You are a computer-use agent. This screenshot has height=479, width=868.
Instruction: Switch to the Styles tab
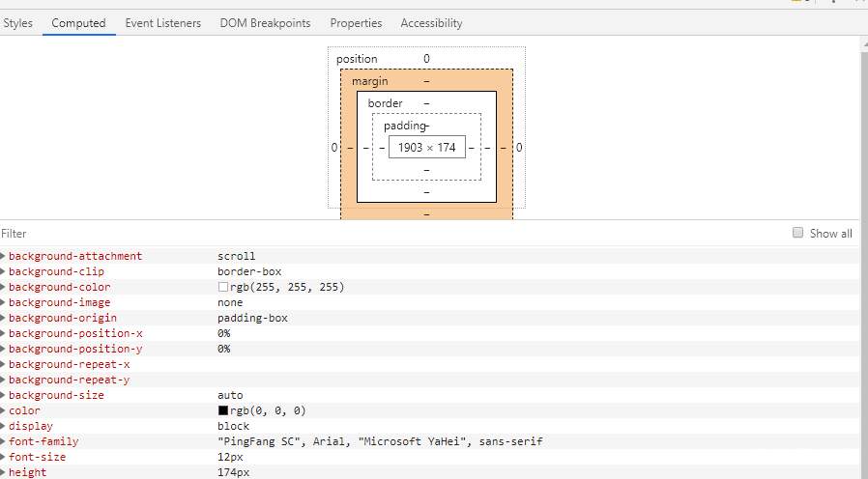(17, 22)
